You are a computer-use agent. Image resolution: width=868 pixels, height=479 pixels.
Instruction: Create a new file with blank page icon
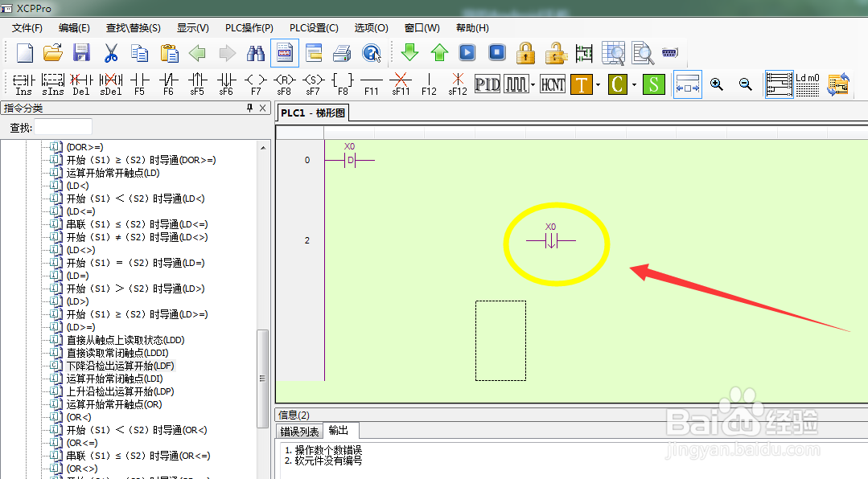coord(24,53)
